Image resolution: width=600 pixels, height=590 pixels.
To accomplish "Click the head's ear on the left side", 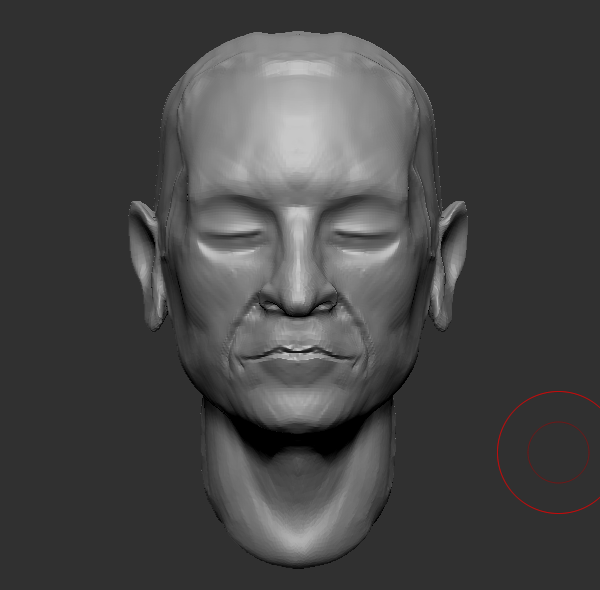I will pyautogui.click(x=147, y=265).
